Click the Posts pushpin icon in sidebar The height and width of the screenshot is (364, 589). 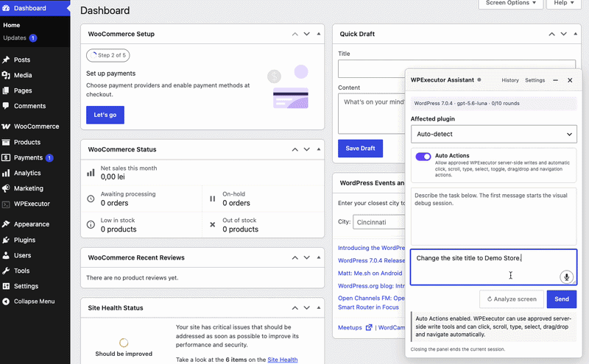(x=6, y=60)
